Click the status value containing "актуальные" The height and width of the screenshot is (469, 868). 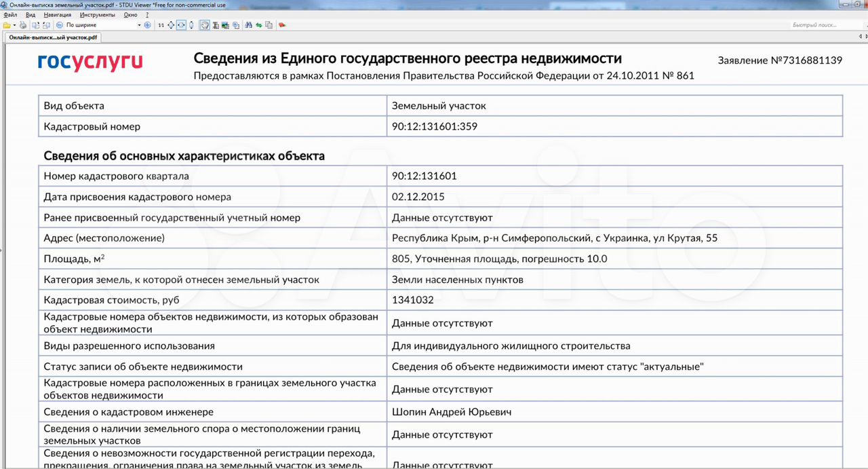548,367
